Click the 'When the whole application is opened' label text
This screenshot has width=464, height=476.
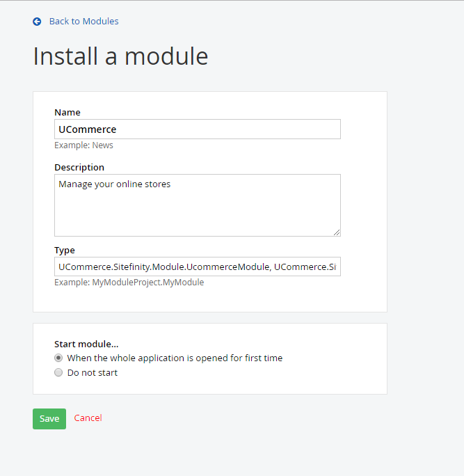tap(175, 358)
